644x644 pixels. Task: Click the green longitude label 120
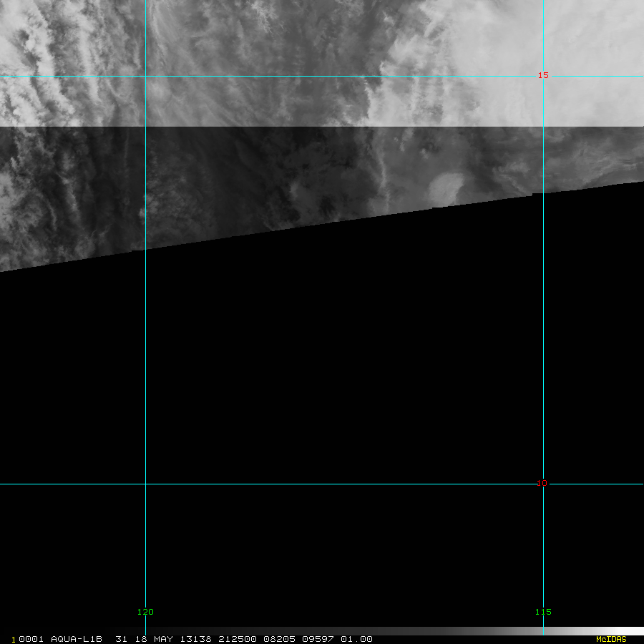click(145, 612)
